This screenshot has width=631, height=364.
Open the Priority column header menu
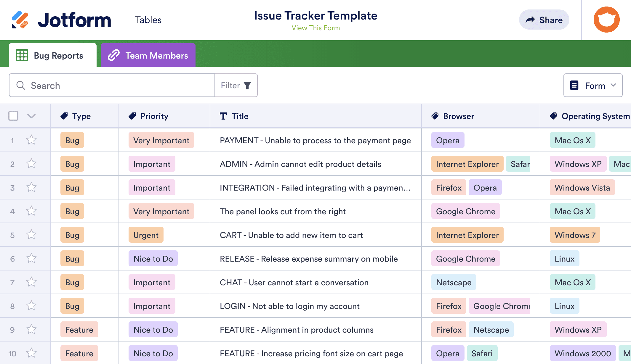coord(154,116)
